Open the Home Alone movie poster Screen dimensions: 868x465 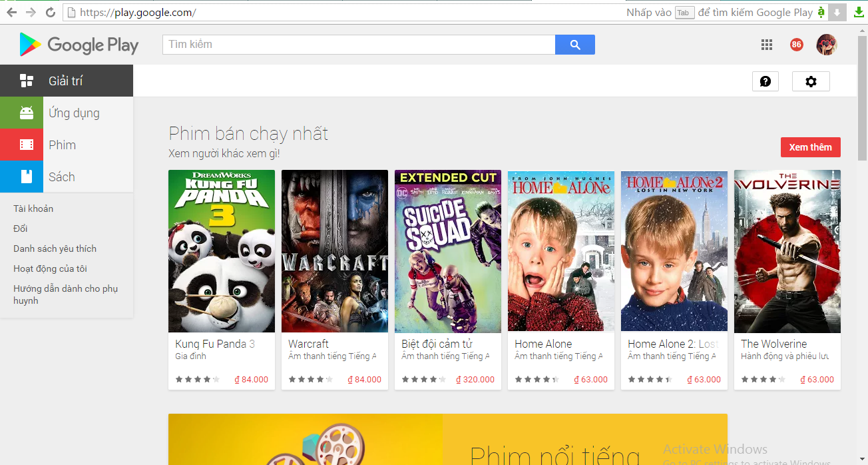point(561,251)
